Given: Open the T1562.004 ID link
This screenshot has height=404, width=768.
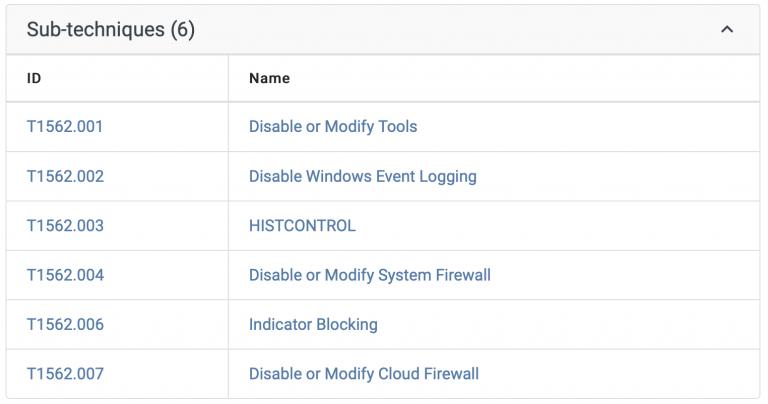Looking at the screenshot, I should point(65,275).
